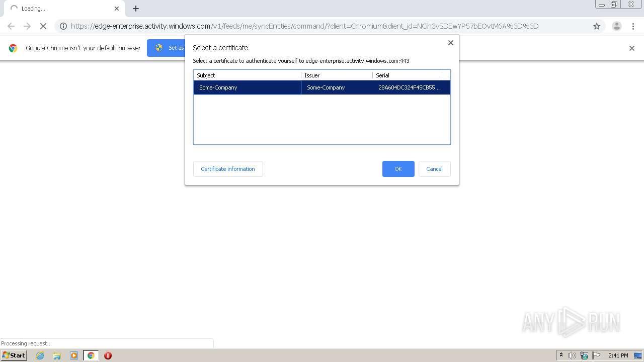
Task: Launch Internet Explorer from taskbar
Action: point(40,355)
